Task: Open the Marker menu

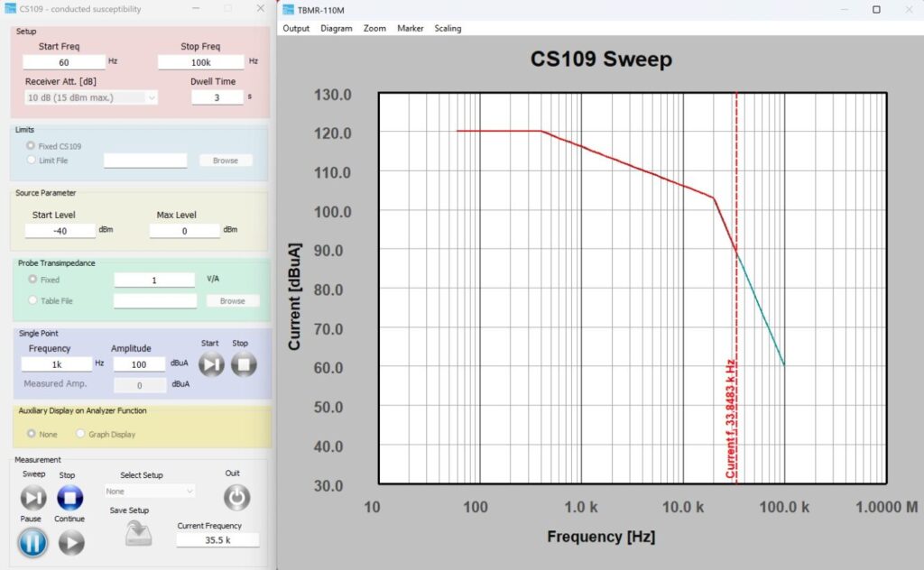Action: [x=411, y=28]
